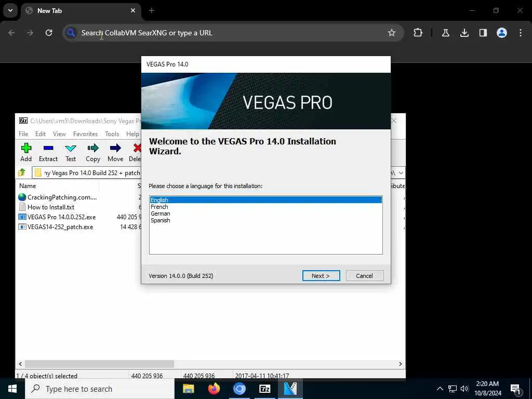The image size is (532, 399).
Task: Select Spanish installation language
Action: (x=265, y=220)
